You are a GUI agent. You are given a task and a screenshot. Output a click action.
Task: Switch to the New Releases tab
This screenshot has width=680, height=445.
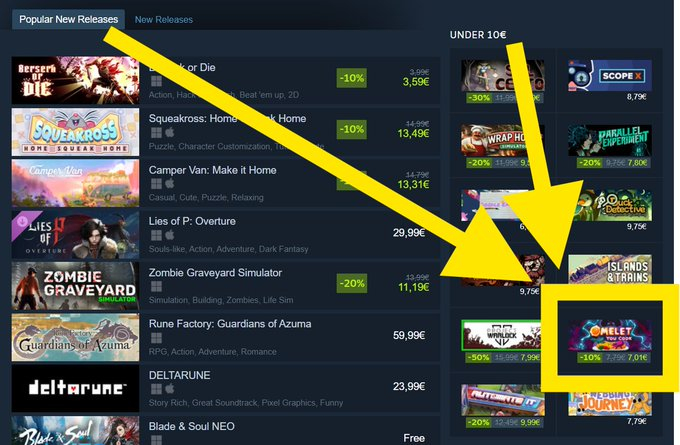point(163,20)
